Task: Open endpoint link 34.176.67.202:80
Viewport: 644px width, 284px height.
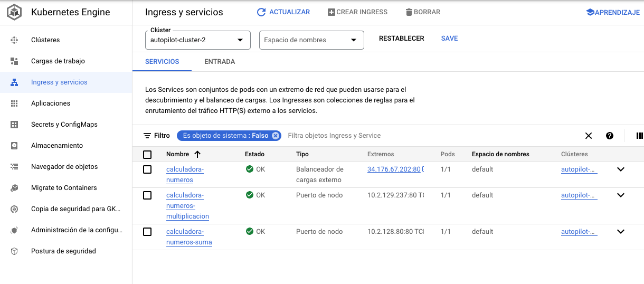Action: [x=394, y=169]
